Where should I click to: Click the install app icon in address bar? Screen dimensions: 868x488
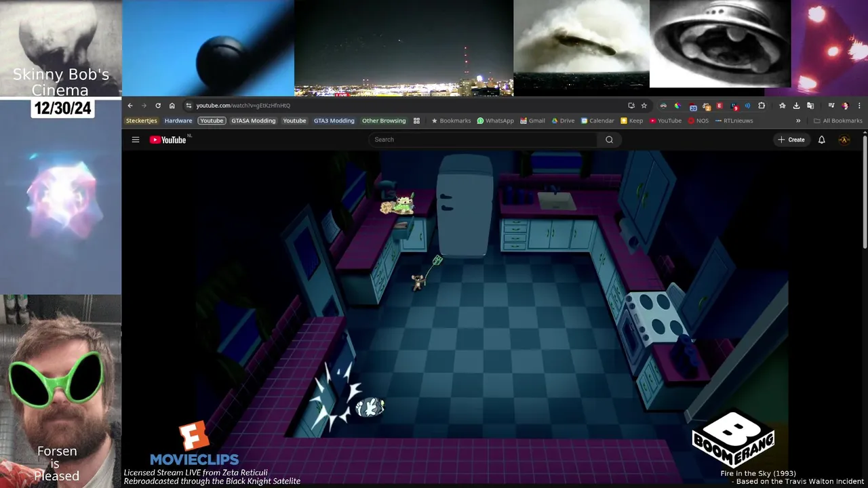pos(631,105)
